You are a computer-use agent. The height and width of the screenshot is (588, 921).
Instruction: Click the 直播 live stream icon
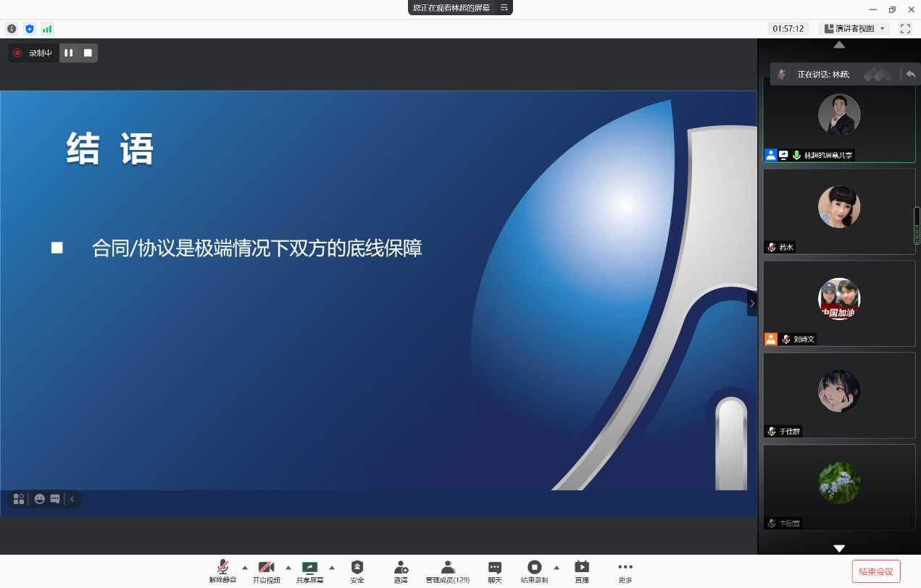tap(581, 571)
